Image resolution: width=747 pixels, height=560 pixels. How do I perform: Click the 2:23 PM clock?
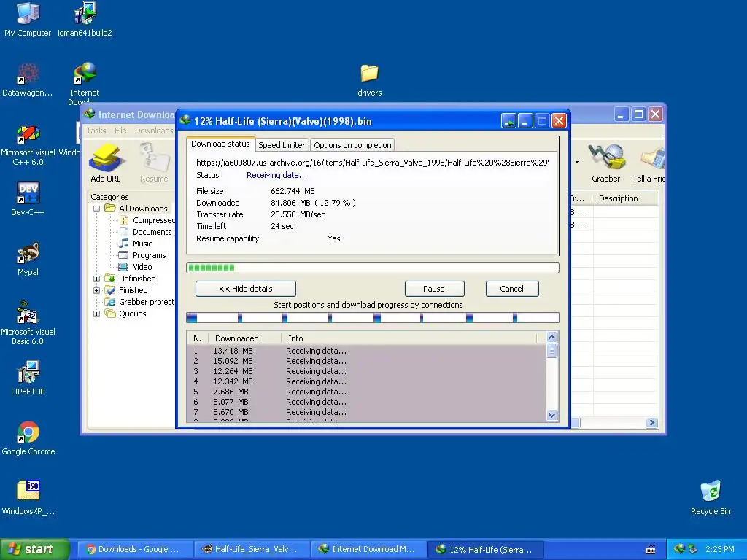click(719, 549)
